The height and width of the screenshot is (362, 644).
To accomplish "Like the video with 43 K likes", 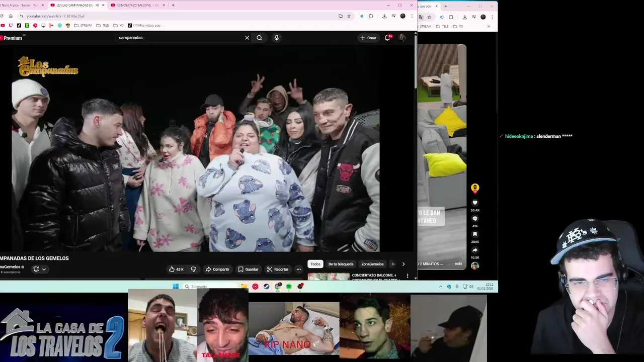I will [x=176, y=269].
